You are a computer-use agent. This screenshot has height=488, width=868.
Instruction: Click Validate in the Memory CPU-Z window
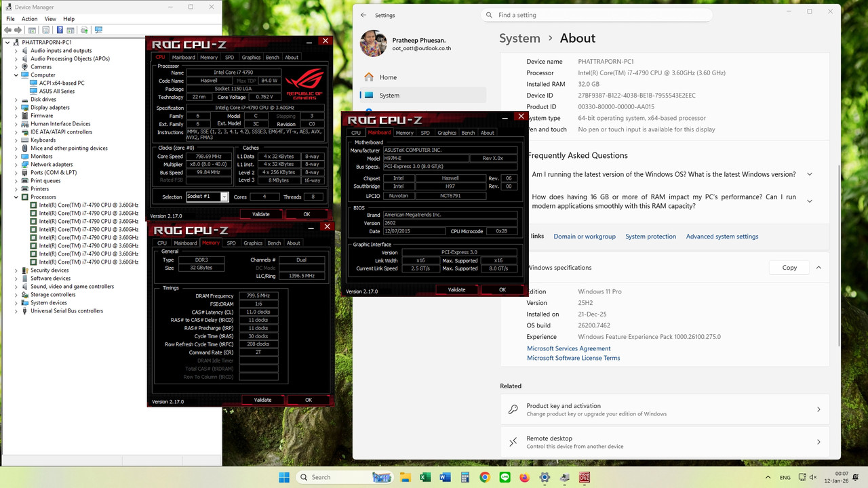pos(263,400)
